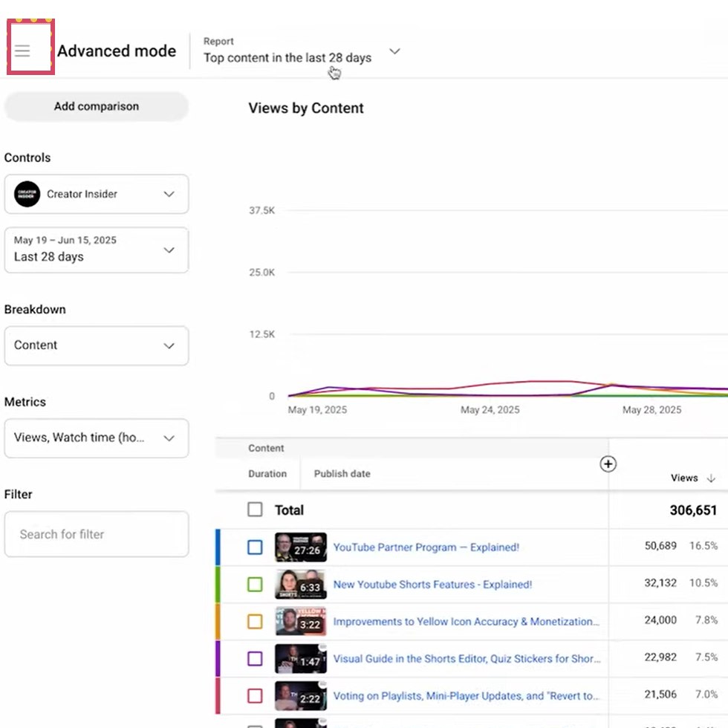Click the 3:22 video thumbnail

pos(301,621)
